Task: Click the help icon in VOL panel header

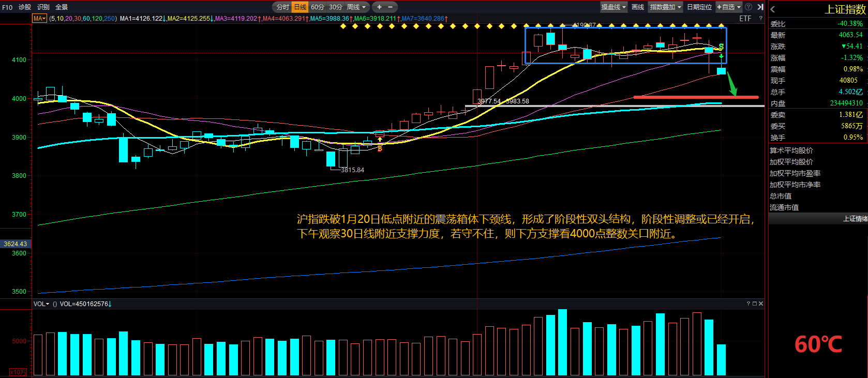Action: pos(748,304)
